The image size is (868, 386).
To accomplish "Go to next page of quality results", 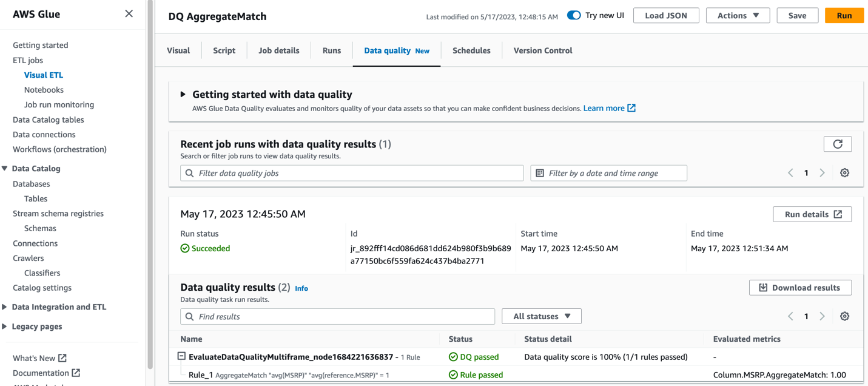I will (x=822, y=316).
